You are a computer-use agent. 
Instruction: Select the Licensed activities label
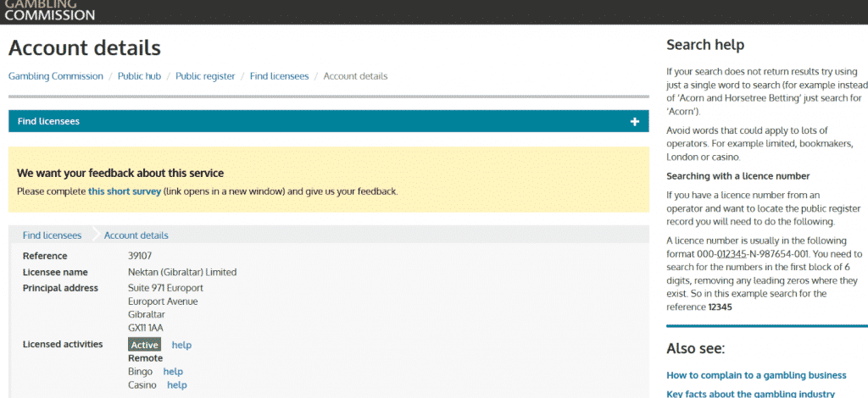pos(63,344)
